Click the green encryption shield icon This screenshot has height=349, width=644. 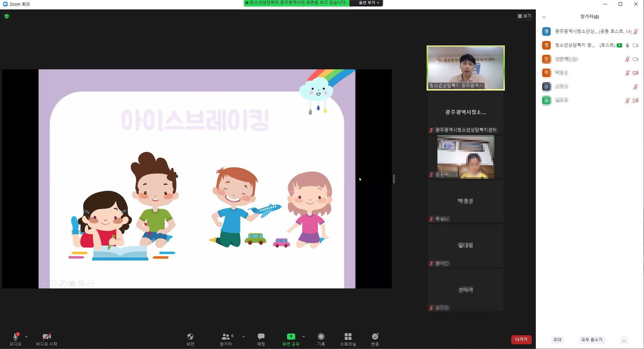click(7, 16)
